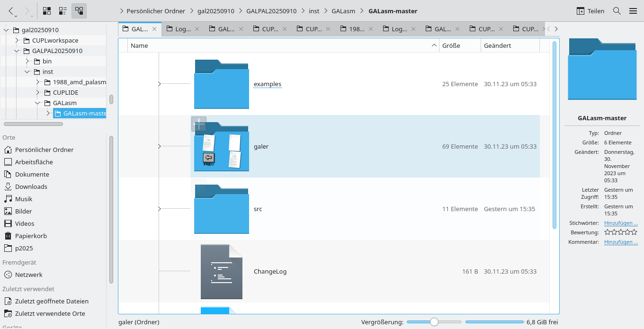Open Downloads in the places panel
644x329 pixels.
[31, 187]
